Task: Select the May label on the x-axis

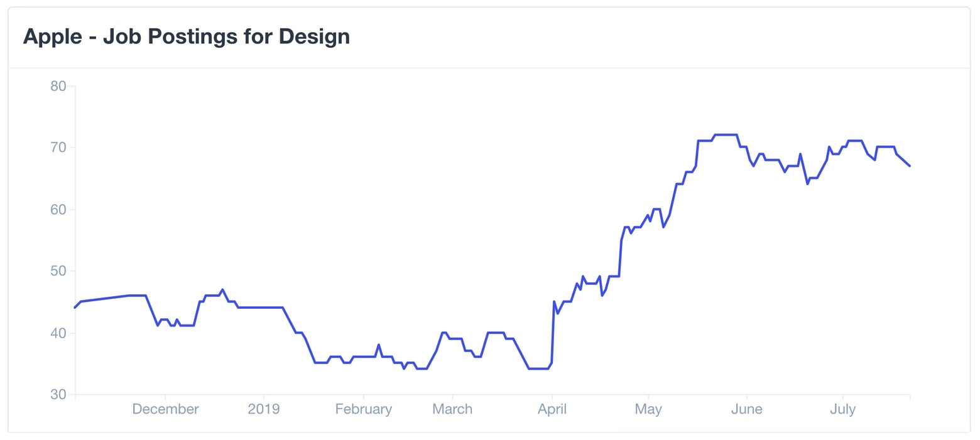Action: 648,409
